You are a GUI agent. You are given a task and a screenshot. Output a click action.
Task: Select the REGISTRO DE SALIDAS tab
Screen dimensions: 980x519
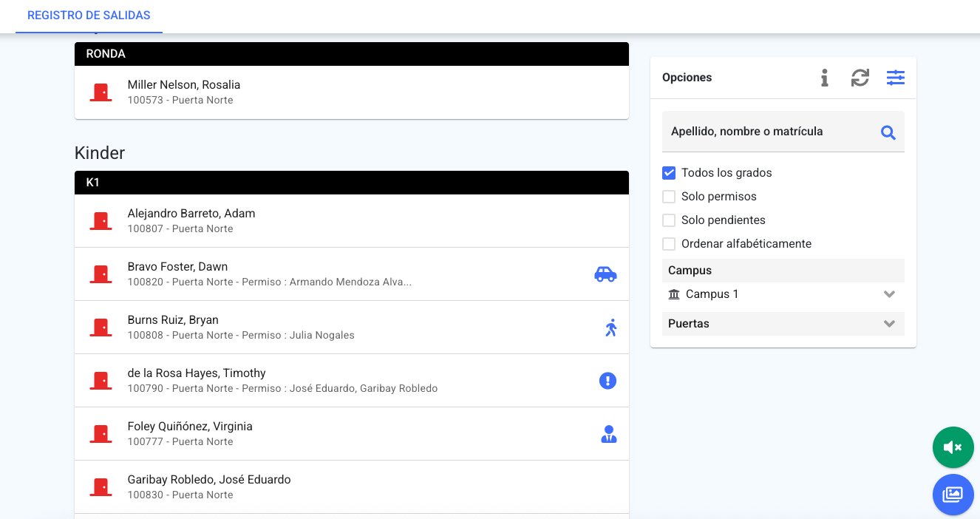click(89, 16)
